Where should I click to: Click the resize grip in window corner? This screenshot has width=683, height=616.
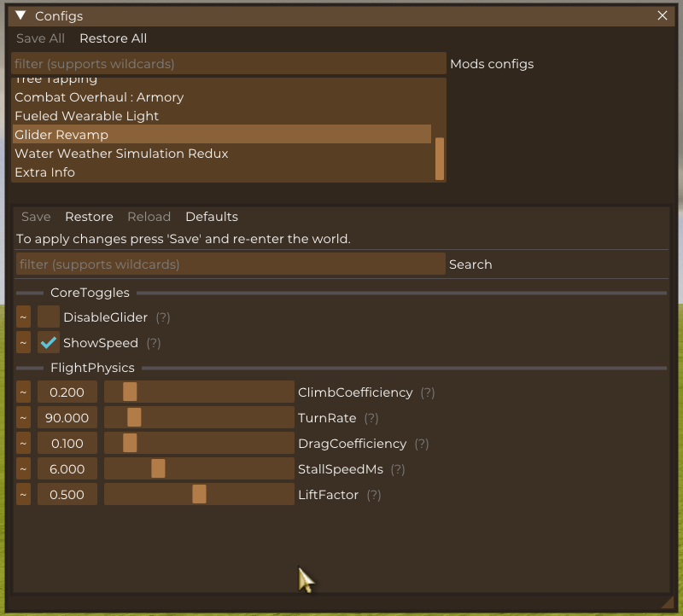click(667, 602)
